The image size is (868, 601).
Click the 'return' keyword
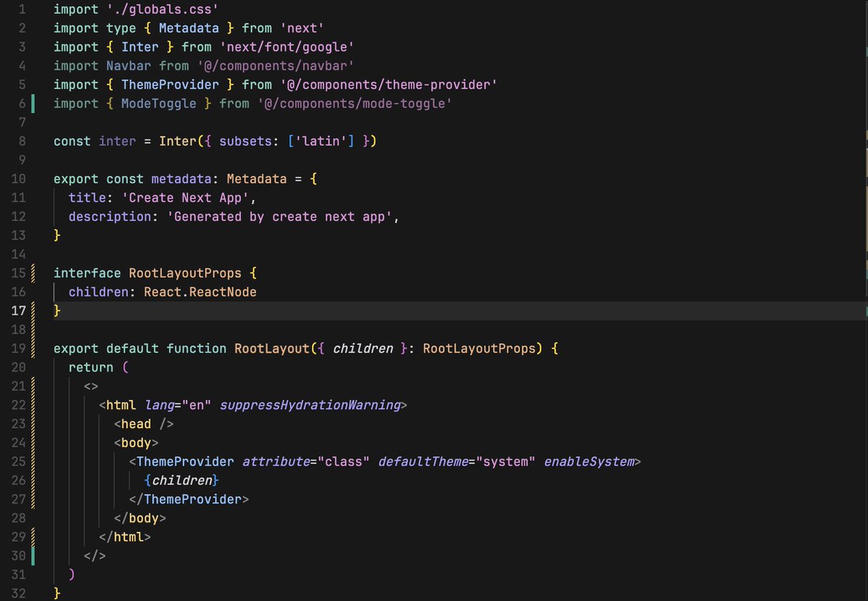click(91, 367)
